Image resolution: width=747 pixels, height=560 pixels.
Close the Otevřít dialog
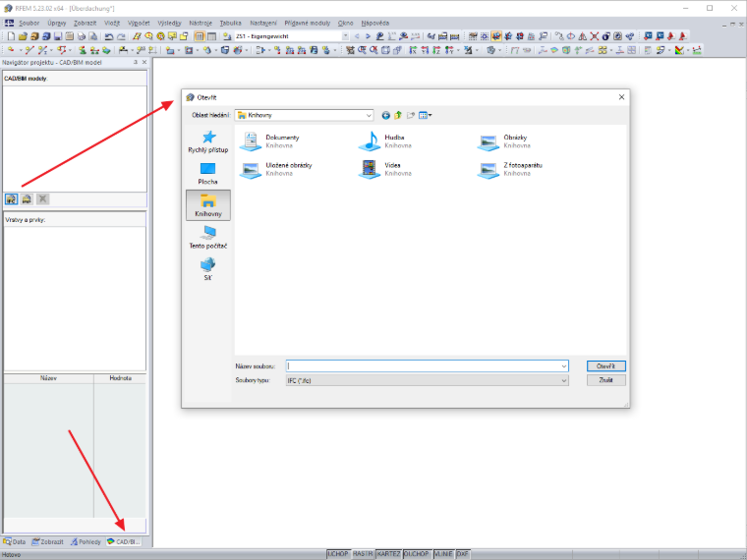click(621, 97)
